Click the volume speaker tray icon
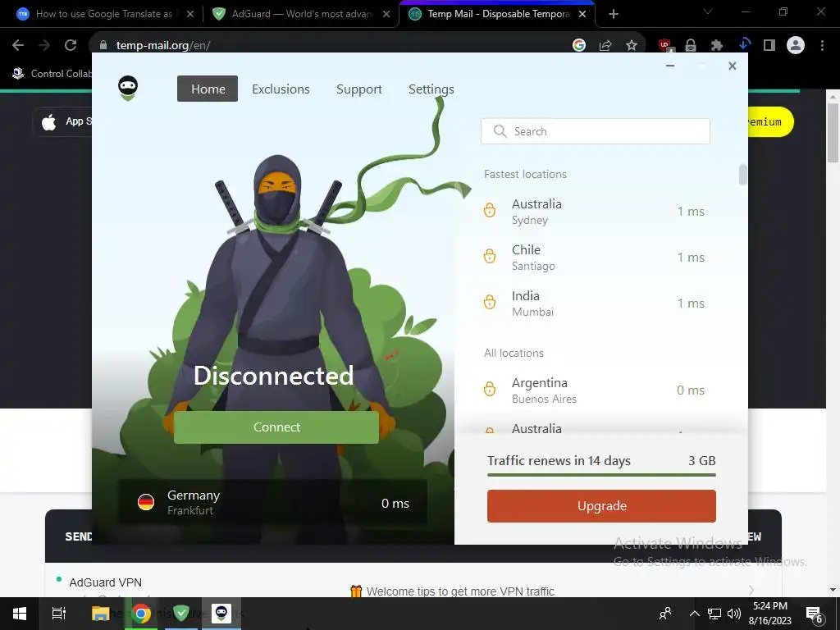Viewport: 840px width, 630px height. pyautogui.click(x=734, y=614)
